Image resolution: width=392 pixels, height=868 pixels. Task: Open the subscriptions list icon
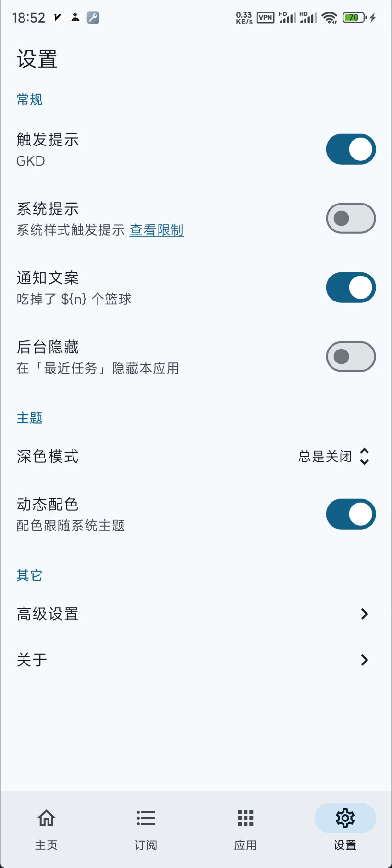pos(146,818)
